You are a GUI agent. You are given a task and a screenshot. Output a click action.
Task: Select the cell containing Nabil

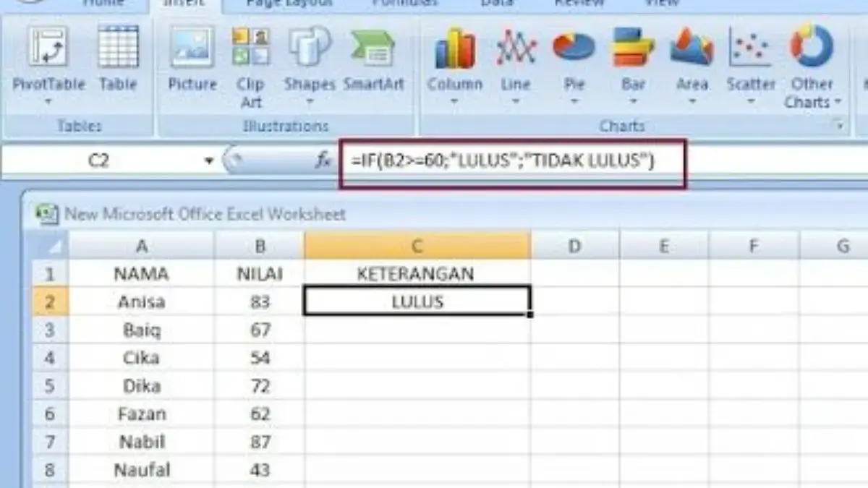(x=142, y=442)
